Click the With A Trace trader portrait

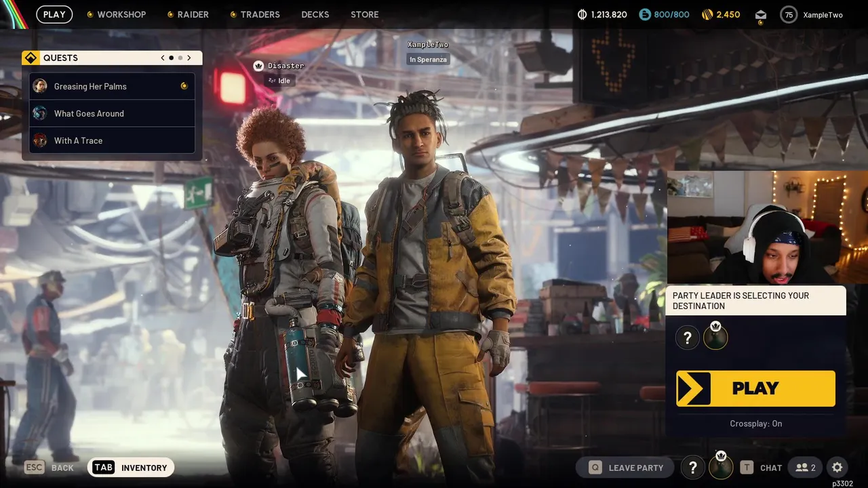pyautogui.click(x=40, y=140)
